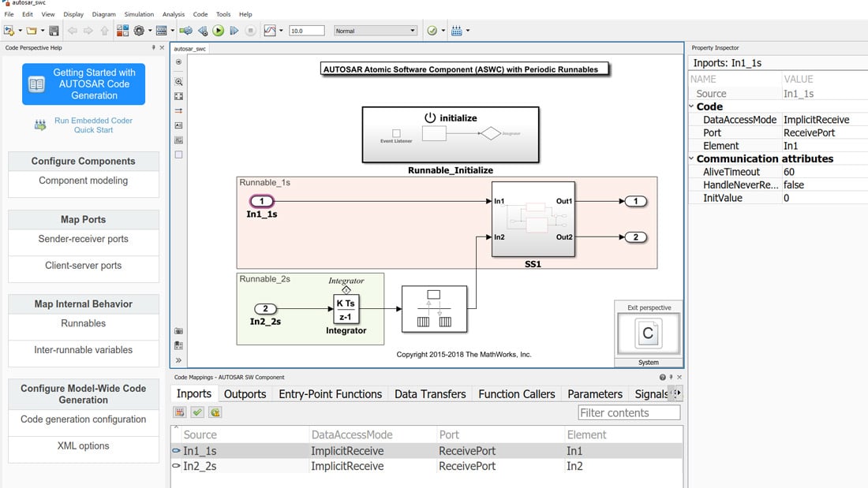Click inside the Filter contents field
868x488 pixels.
tap(627, 412)
